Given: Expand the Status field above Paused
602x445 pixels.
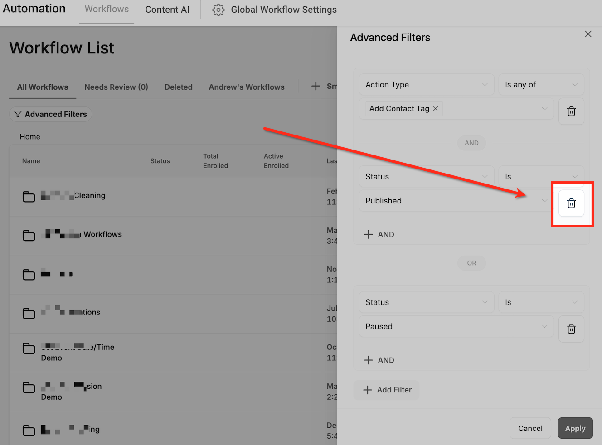Looking at the screenshot, I should (x=427, y=302).
